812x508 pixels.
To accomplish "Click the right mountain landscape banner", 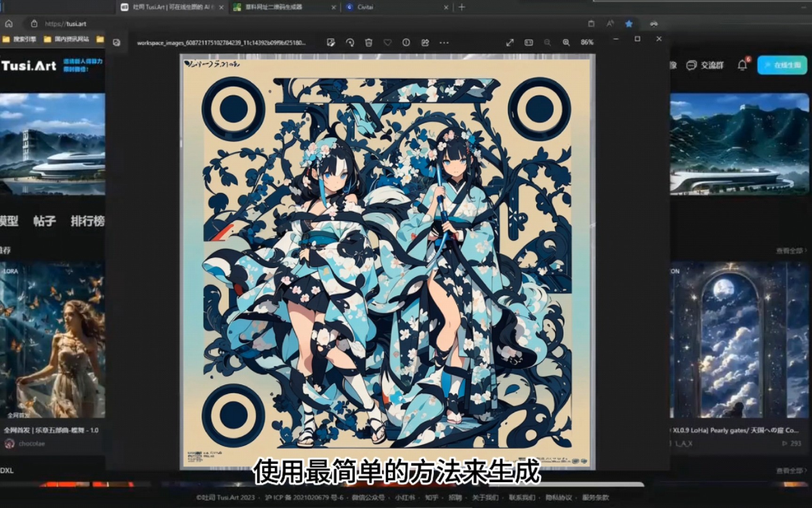I will pos(739,144).
